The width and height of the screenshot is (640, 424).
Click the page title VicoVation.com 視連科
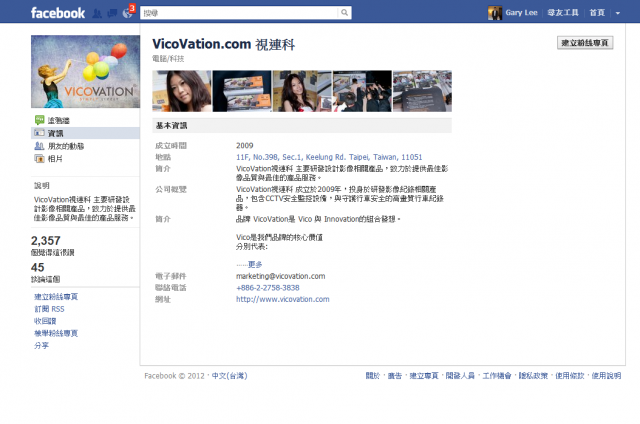click(x=223, y=44)
